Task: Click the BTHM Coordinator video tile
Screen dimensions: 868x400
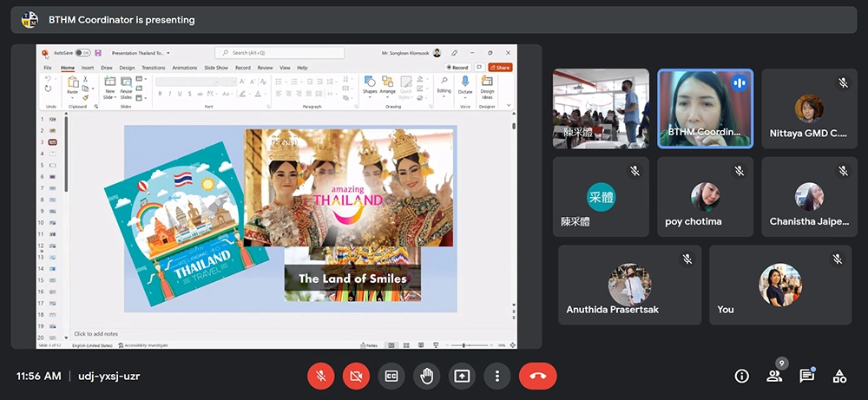Action: 705,108
